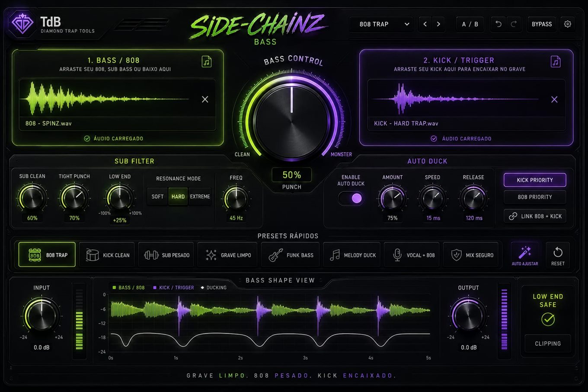Image resolution: width=588 pixels, height=392 pixels.
Task: Select HARD resonance mode
Action: coord(178,197)
